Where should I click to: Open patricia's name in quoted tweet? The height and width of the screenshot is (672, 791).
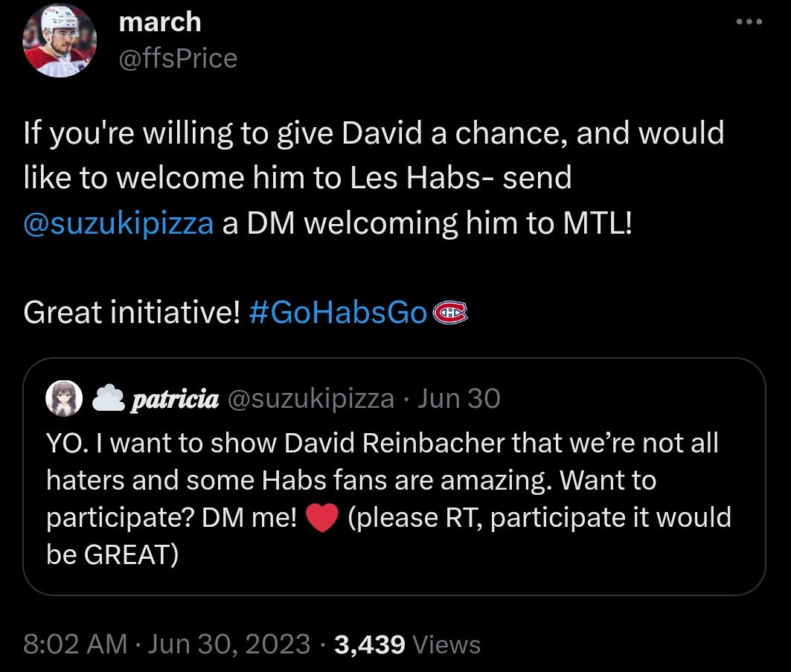[x=174, y=400]
